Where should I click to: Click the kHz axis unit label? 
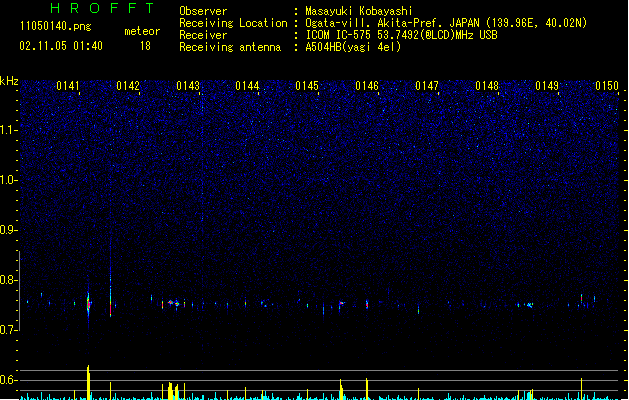pos(9,81)
